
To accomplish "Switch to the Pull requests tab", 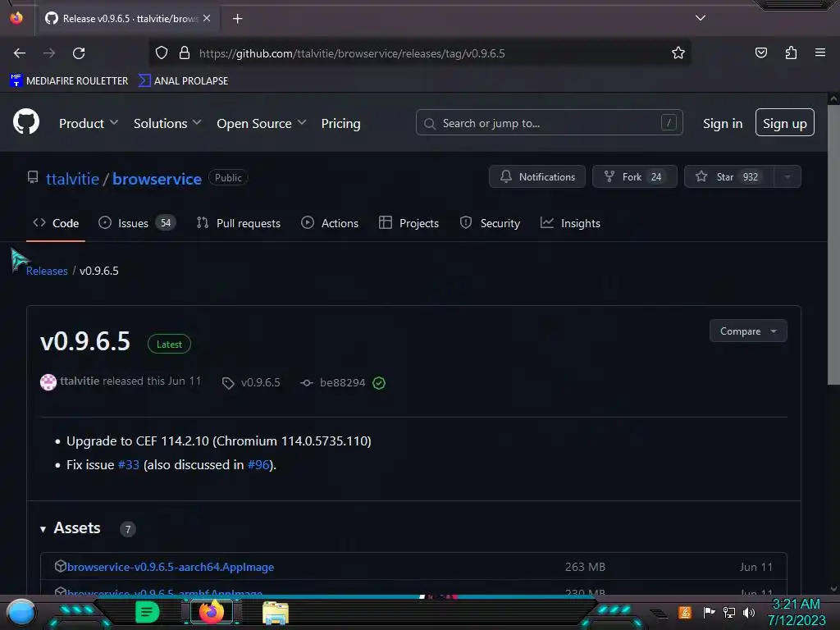I will point(239,223).
